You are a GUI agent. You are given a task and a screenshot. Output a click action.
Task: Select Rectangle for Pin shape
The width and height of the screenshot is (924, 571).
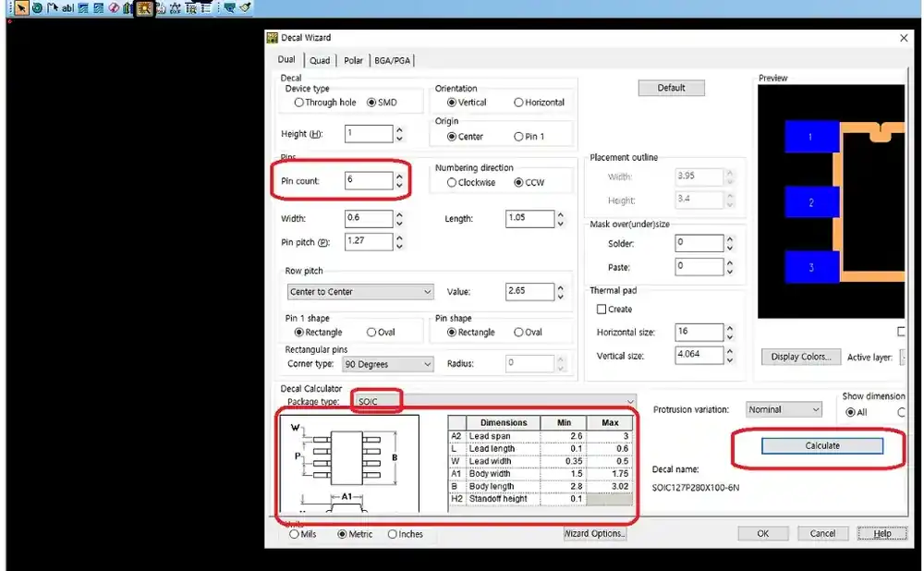coord(452,333)
